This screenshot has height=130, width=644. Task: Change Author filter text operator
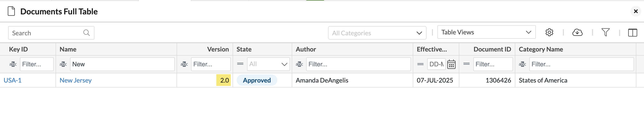[x=299, y=64]
